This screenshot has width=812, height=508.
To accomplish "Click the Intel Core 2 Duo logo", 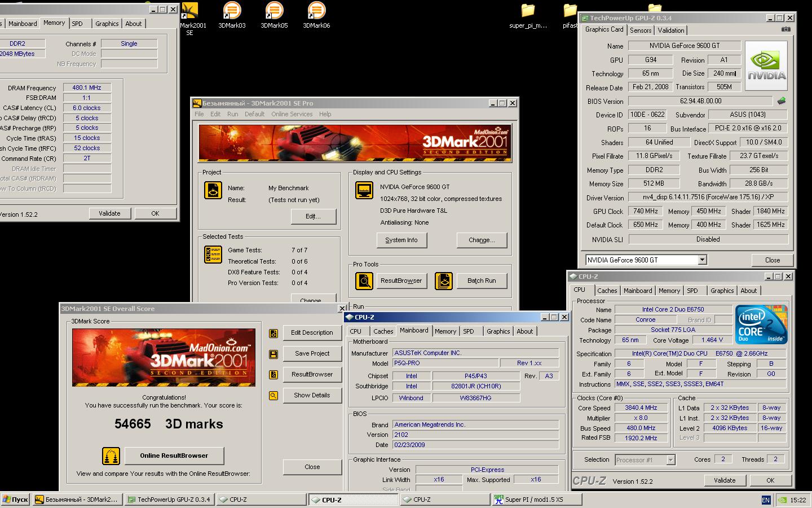I will pos(761,325).
